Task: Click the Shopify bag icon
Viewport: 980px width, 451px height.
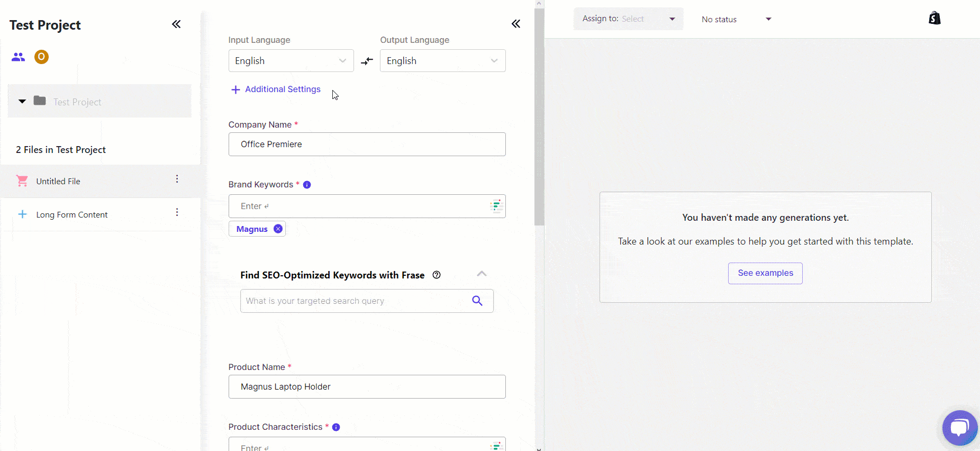Action: (x=934, y=19)
